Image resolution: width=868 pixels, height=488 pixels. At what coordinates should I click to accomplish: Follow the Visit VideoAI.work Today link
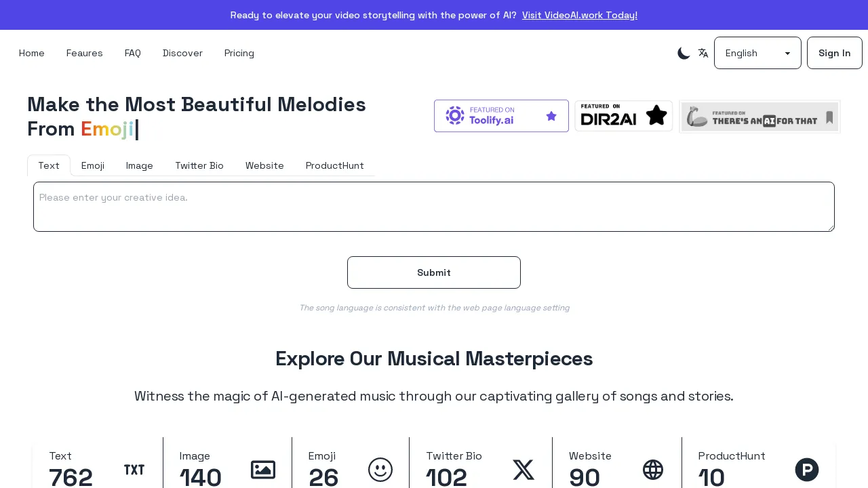[579, 15]
